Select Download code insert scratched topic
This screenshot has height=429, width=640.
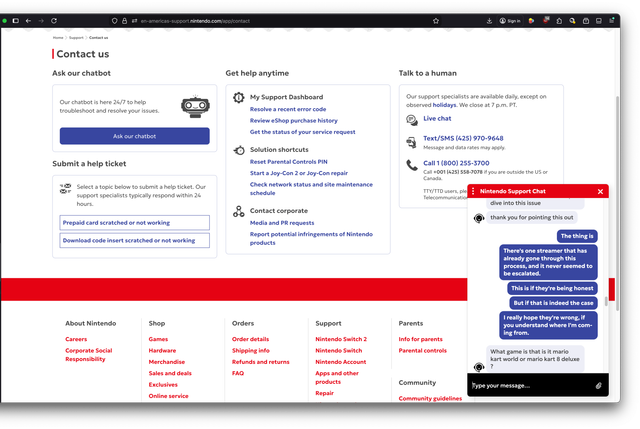tap(135, 240)
